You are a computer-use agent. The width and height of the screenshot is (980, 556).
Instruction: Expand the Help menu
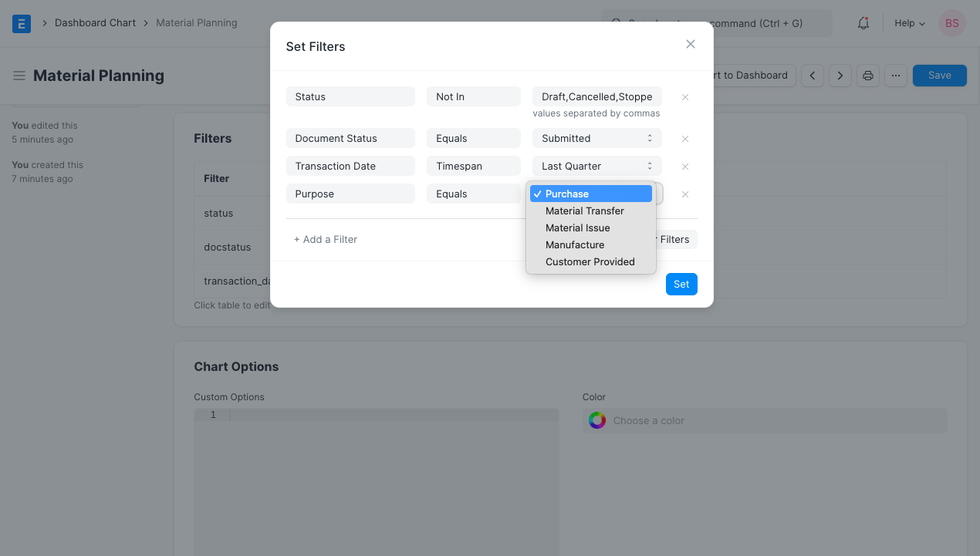pyautogui.click(x=908, y=22)
